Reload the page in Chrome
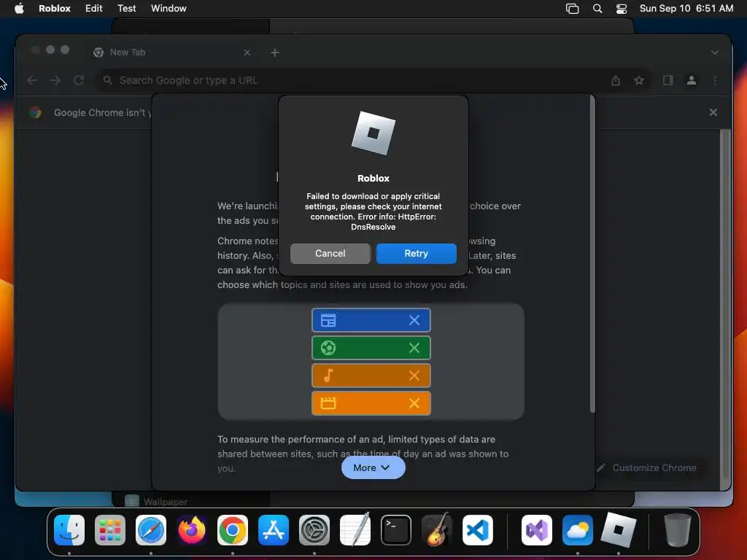Viewport: 747px width, 560px height. [x=79, y=80]
